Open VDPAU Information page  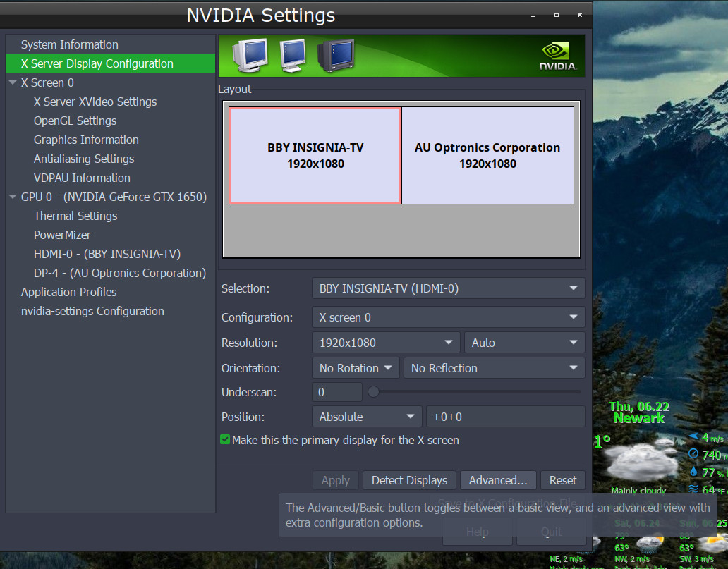[x=82, y=178]
